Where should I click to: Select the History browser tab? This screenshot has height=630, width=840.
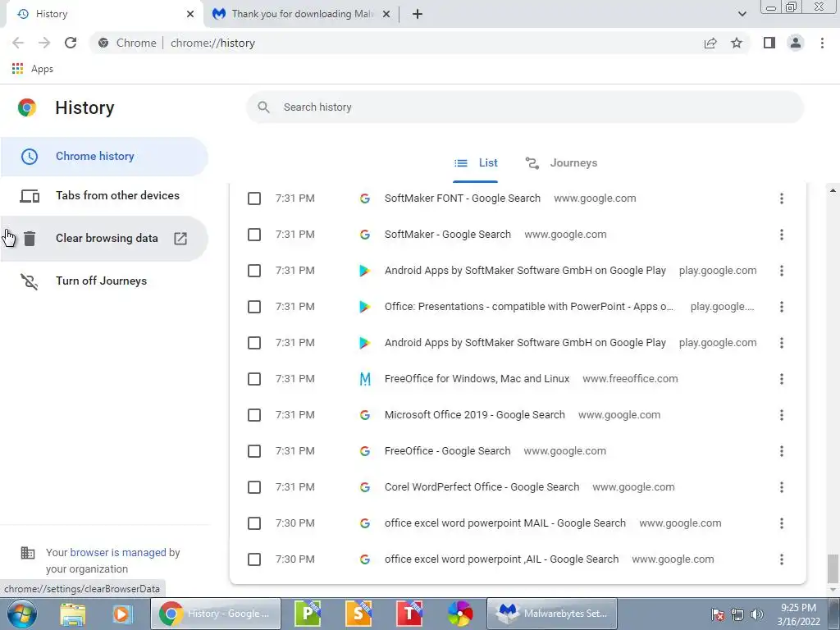pyautogui.click(x=104, y=14)
